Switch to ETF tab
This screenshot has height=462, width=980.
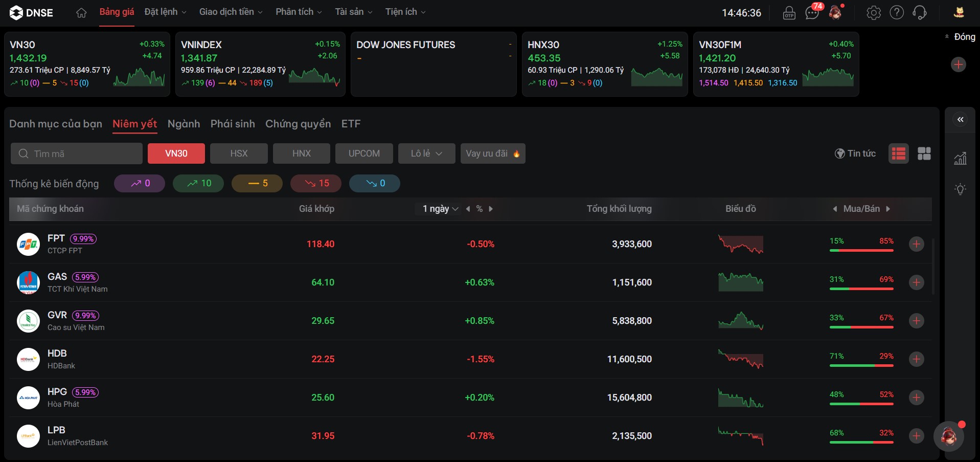tap(351, 124)
